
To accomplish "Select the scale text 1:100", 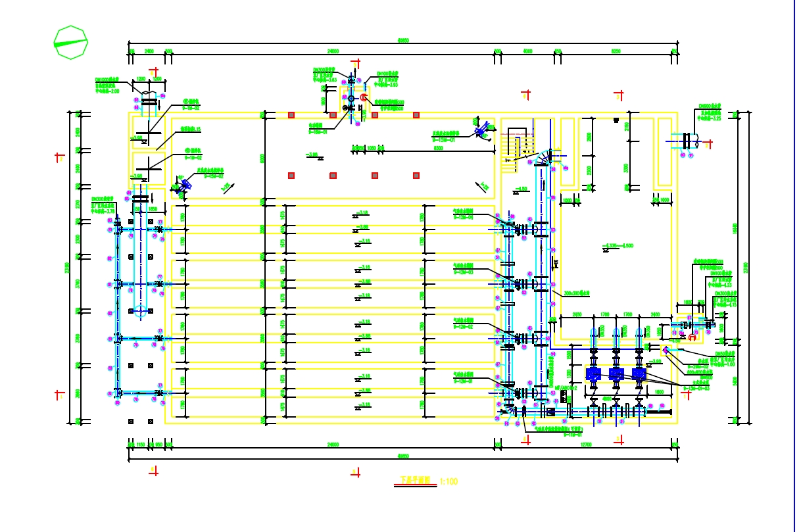I will (449, 481).
